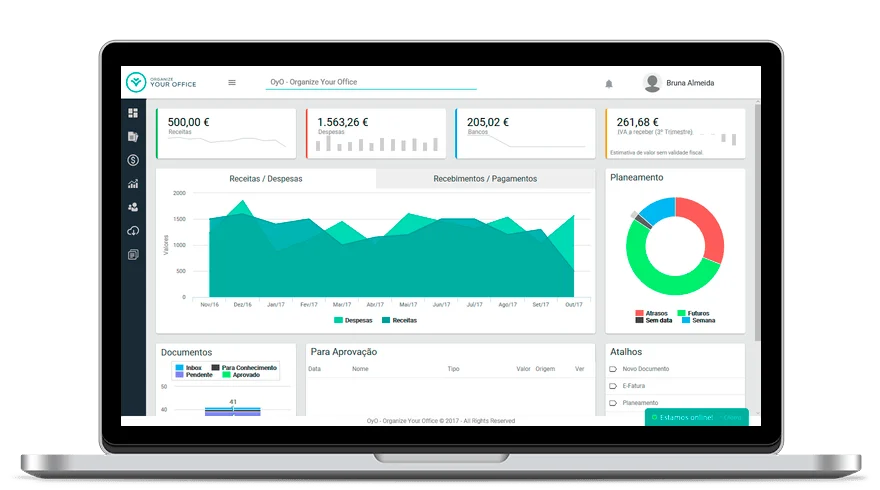The height and width of the screenshot is (490, 880).
Task: Click the Ver column header
Action: pyautogui.click(x=580, y=369)
